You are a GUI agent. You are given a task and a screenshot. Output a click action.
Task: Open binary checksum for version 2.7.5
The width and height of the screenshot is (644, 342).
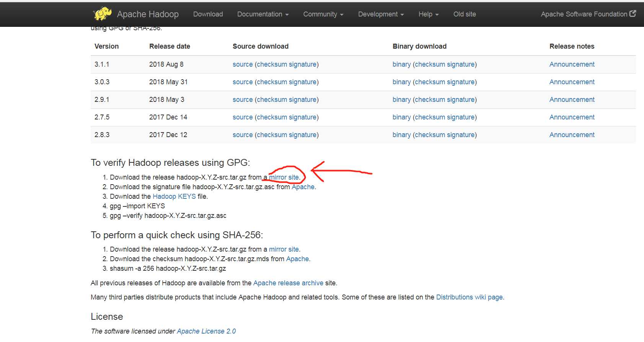click(x=430, y=117)
